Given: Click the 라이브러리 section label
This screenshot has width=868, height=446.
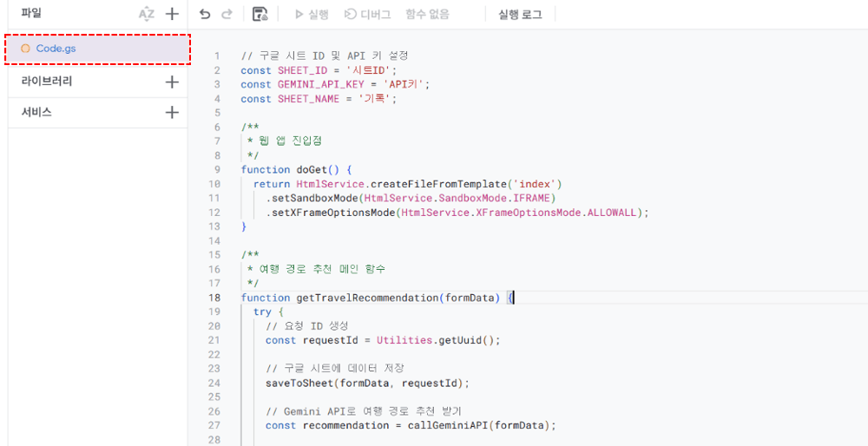Looking at the screenshot, I should (x=47, y=82).
